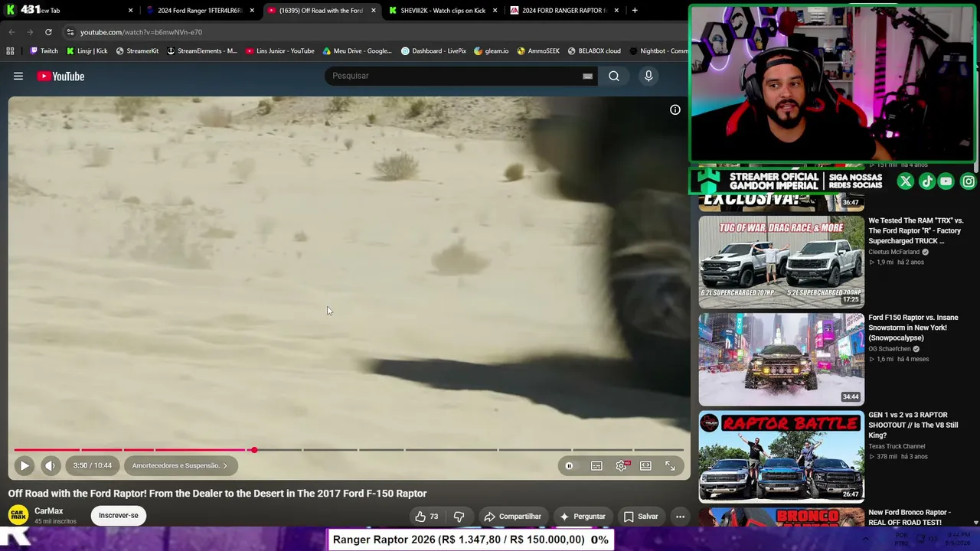Select the Off Road with the Ford tab

(321, 11)
